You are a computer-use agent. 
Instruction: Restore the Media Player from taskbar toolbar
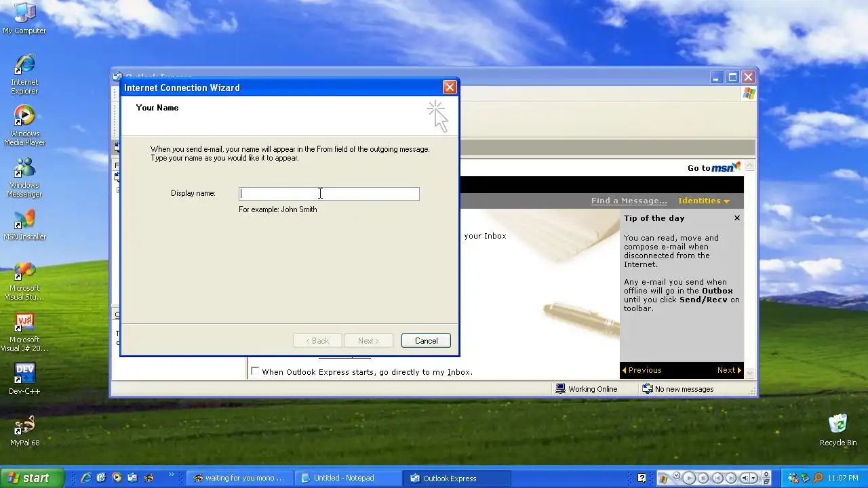pos(766,482)
